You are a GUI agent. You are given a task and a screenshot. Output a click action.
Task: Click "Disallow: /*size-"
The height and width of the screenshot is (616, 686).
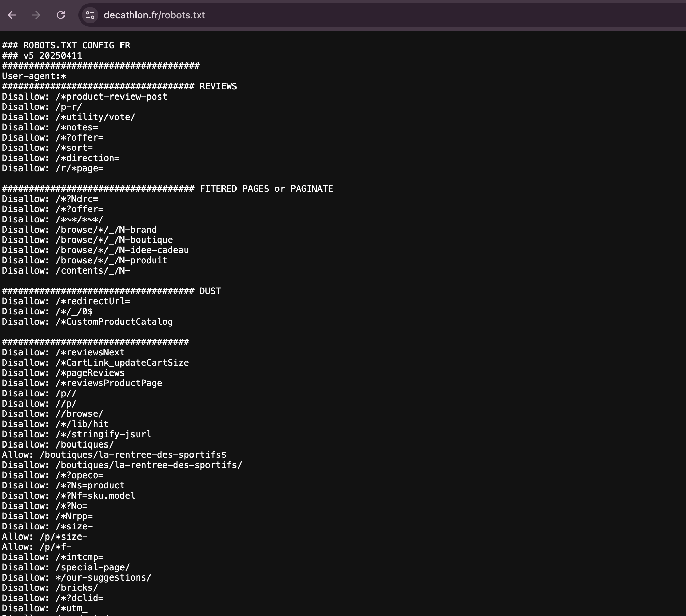[47, 526]
